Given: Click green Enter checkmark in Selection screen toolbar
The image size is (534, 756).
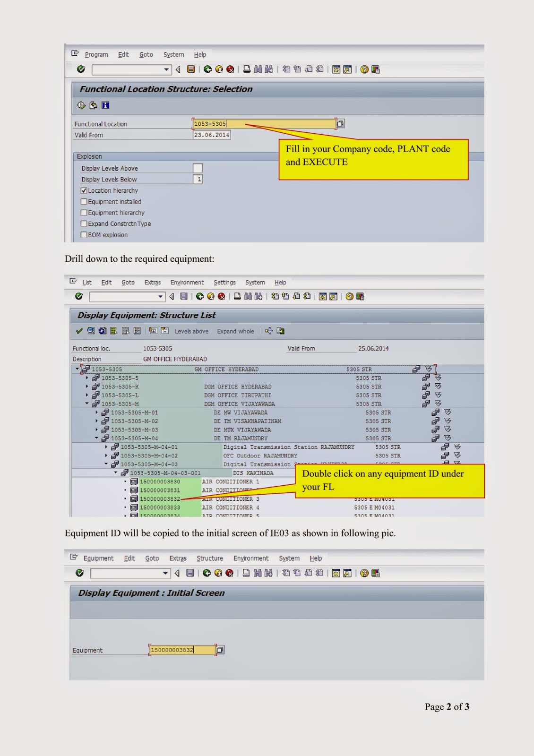Looking at the screenshot, I should [x=81, y=69].
